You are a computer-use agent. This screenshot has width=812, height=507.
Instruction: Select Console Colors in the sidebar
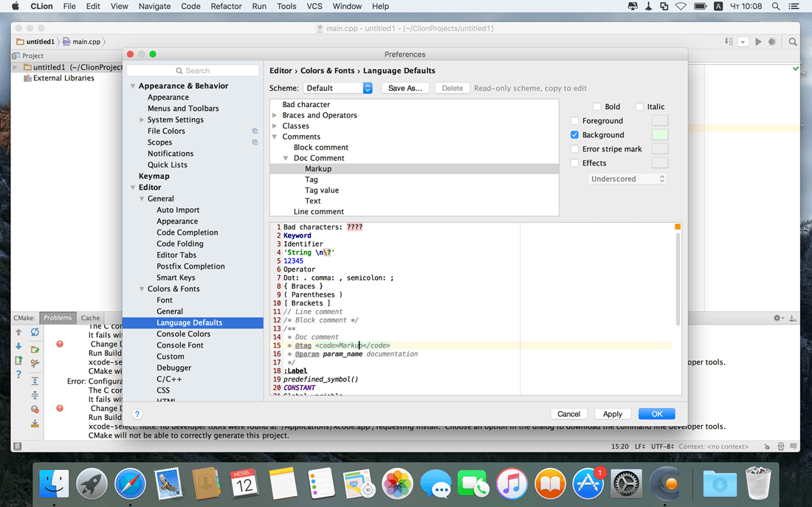[183, 334]
